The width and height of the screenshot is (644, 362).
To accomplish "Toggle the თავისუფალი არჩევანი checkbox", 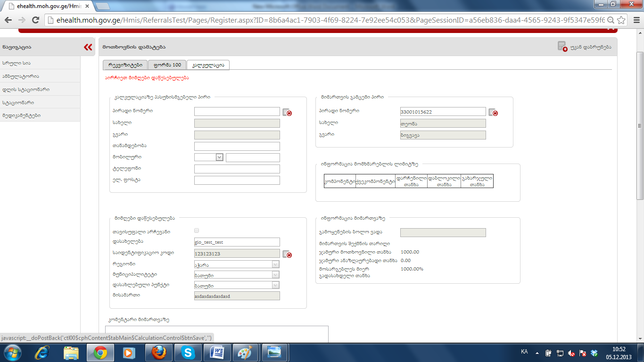I will click(197, 230).
